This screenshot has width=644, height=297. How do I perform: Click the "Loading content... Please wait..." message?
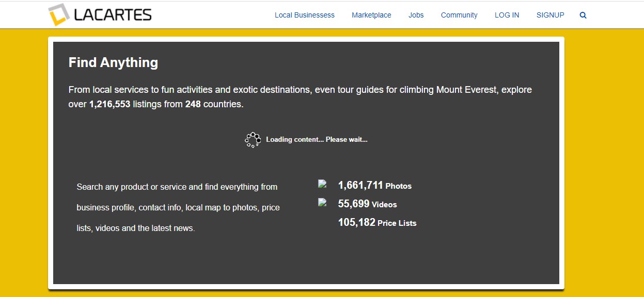317,140
